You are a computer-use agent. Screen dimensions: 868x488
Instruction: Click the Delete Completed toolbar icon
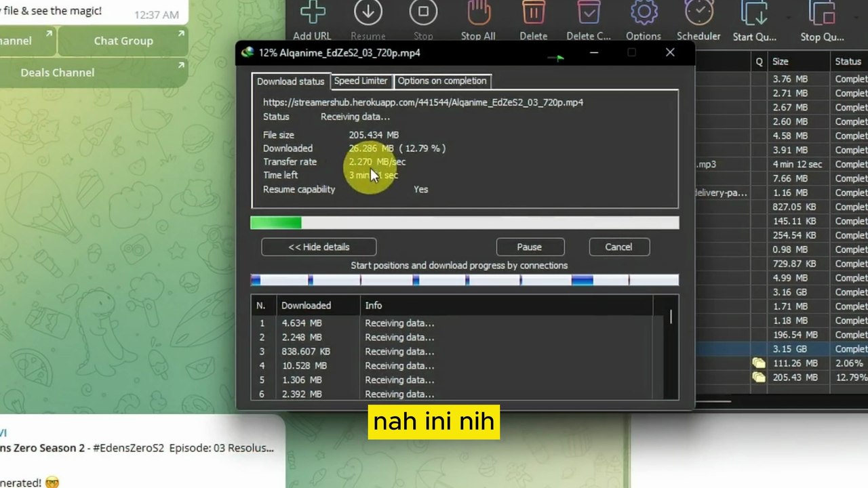[589, 12]
